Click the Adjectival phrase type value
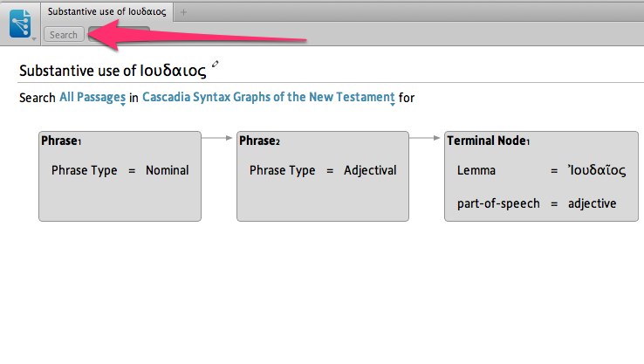The height and width of the screenshot is (364, 644). tap(370, 170)
